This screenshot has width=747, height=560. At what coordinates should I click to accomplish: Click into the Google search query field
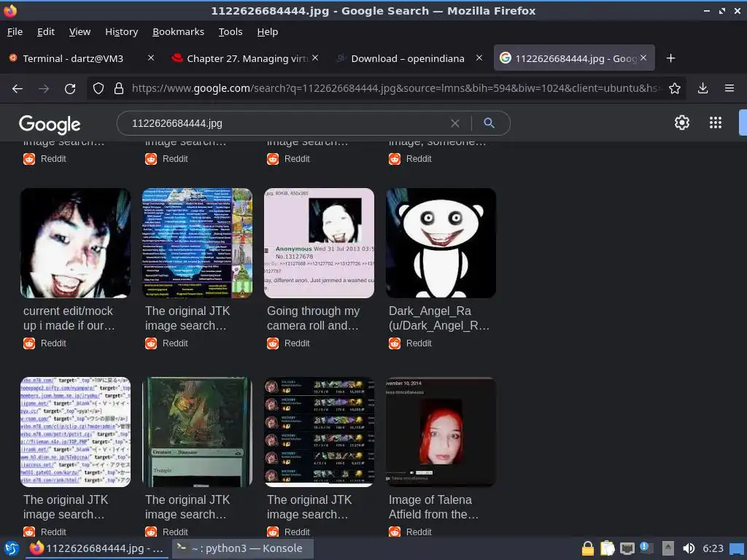pyautogui.click(x=286, y=123)
